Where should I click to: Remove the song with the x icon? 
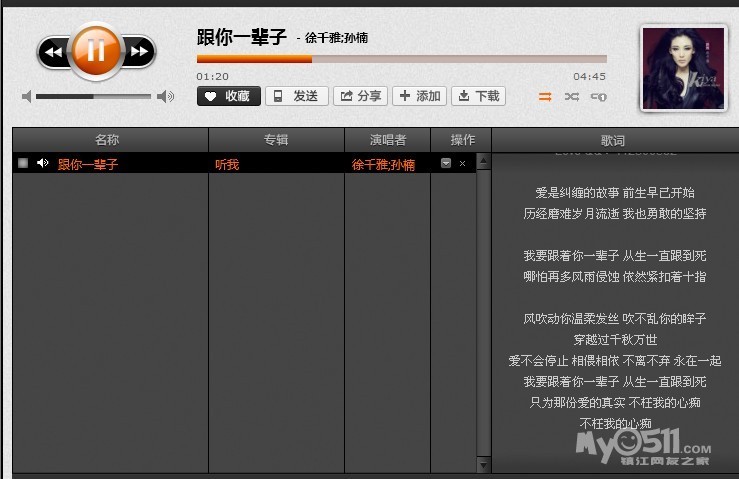(462, 163)
